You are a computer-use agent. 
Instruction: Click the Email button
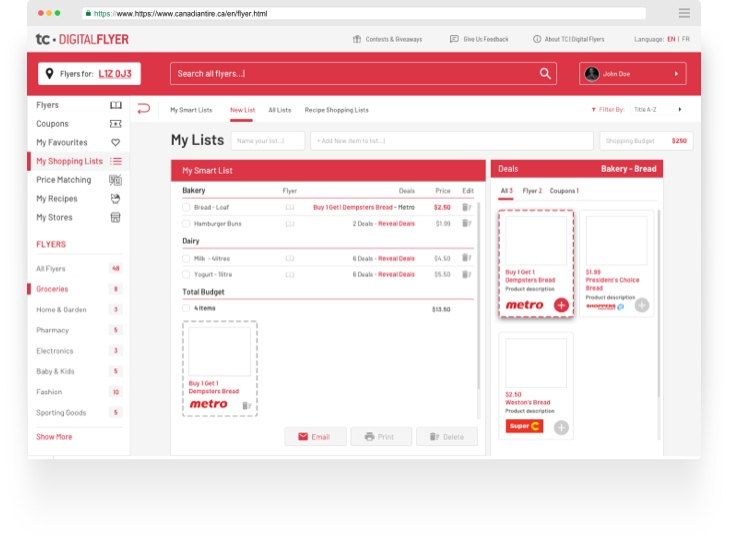click(x=316, y=436)
